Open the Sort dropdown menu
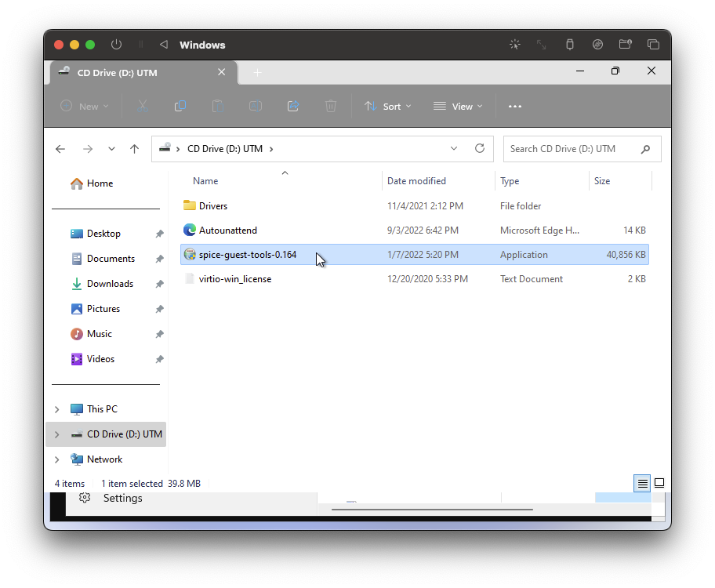This screenshot has width=715, height=588. 388,107
